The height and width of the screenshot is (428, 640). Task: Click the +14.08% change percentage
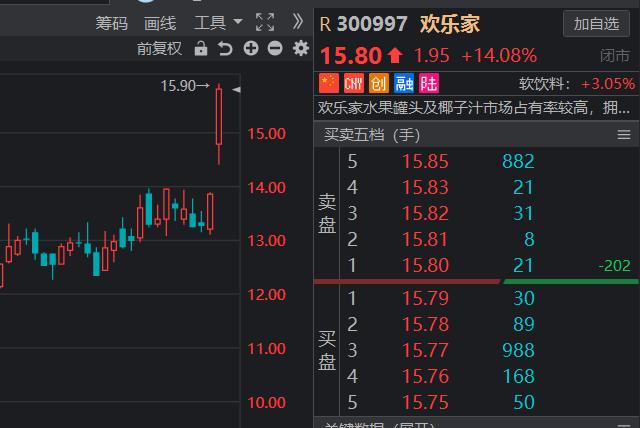(499, 55)
